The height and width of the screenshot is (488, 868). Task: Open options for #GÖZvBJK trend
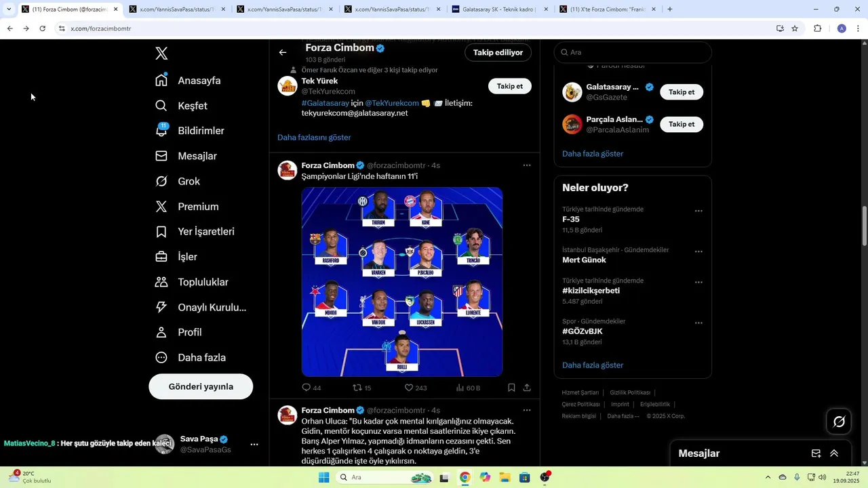698,323
